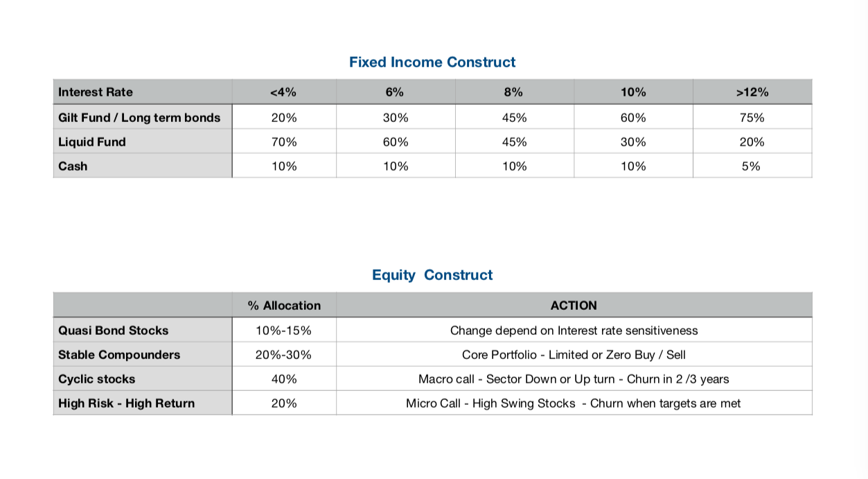Click the Macro call action cell

click(574, 379)
